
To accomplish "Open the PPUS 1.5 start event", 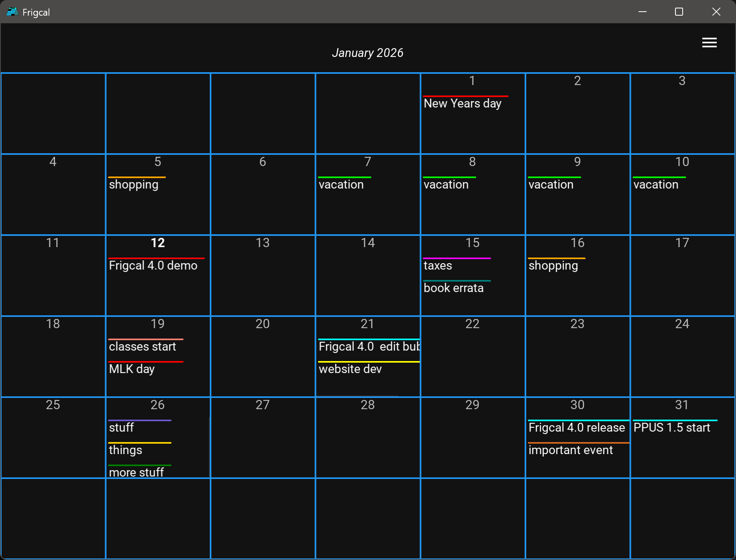I will point(671,428).
